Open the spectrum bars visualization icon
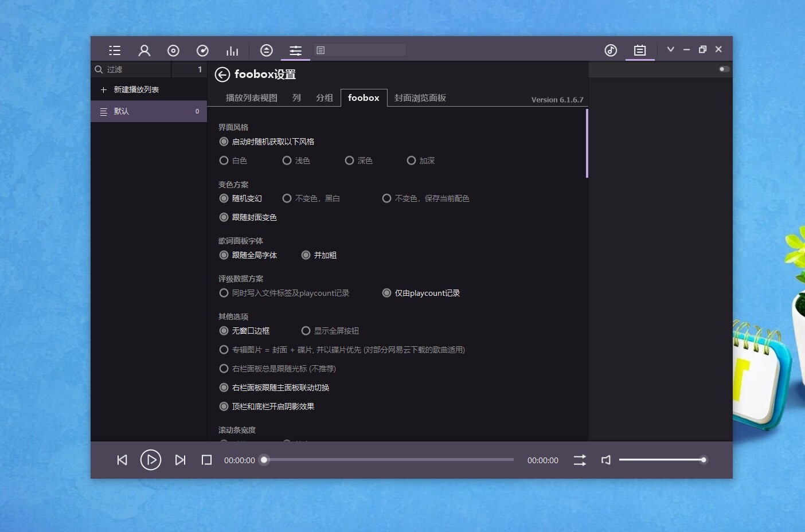Image resolution: width=805 pixels, height=532 pixels. click(232, 50)
